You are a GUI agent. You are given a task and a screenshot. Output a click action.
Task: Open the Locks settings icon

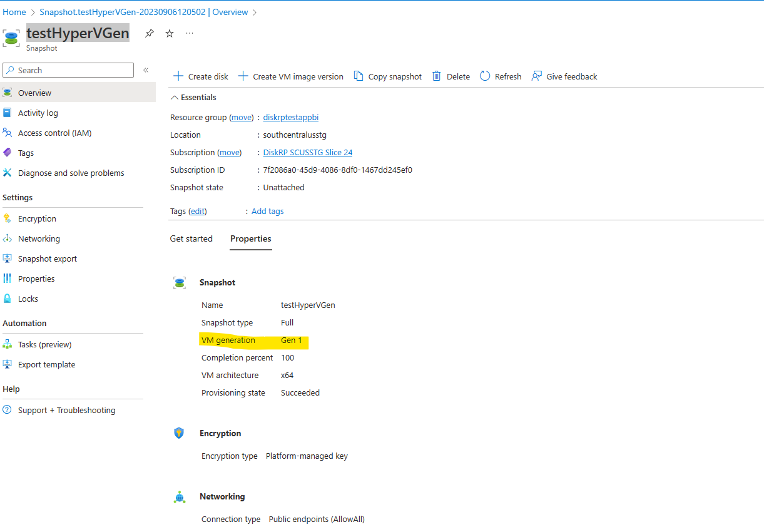pyautogui.click(x=8, y=299)
